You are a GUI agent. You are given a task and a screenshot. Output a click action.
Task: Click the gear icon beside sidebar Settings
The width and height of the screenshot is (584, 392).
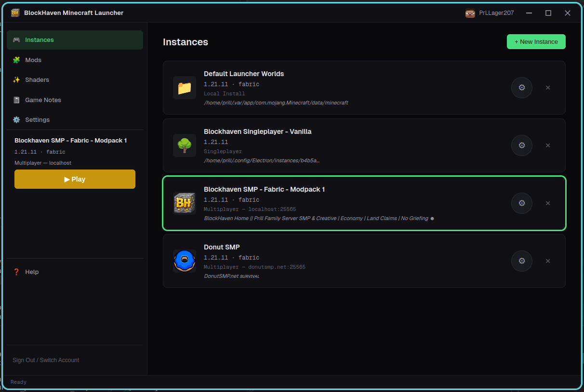(16, 120)
